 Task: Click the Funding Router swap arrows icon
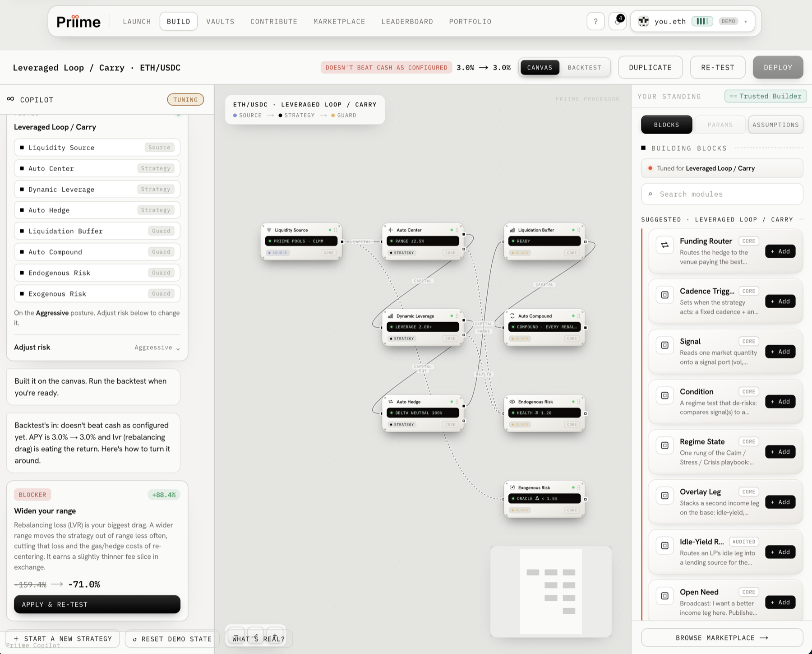pyautogui.click(x=664, y=245)
